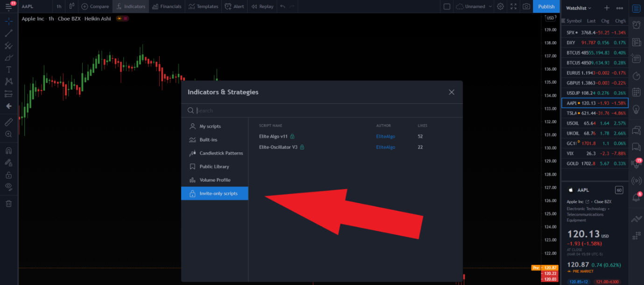Open the USD currency dropdown on price scale
Screen dimensions: 644x285
coord(551,18)
